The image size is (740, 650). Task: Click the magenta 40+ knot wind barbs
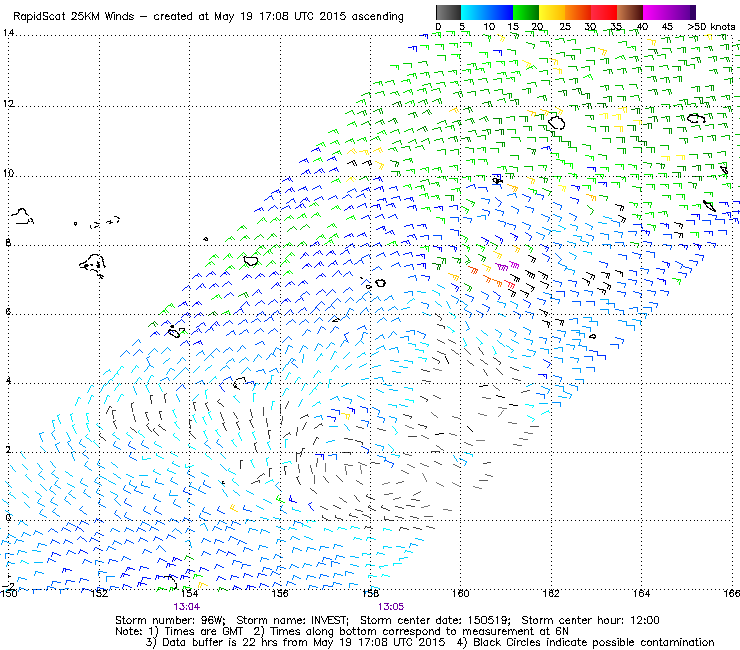(x=507, y=267)
